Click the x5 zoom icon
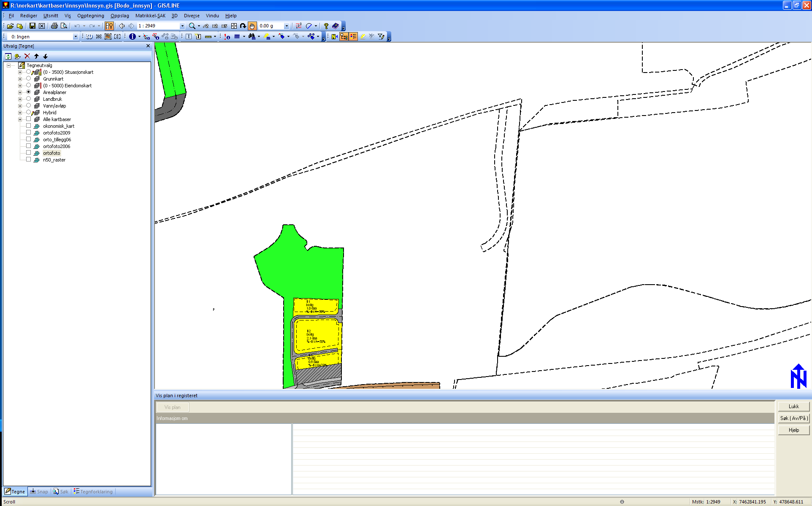812x506 pixels. pyautogui.click(x=225, y=26)
